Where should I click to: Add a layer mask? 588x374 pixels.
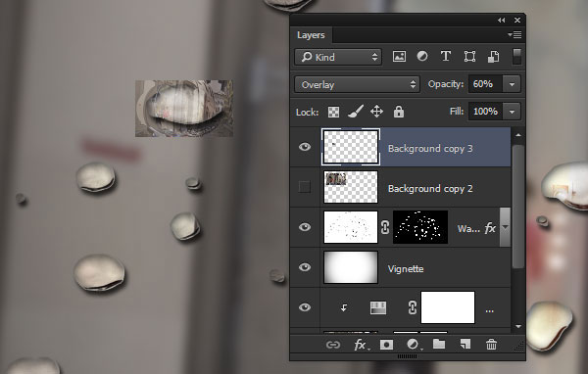[x=386, y=345]
